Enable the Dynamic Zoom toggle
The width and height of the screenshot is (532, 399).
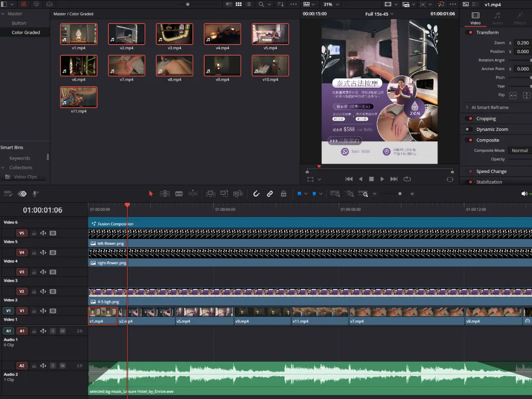469,129
